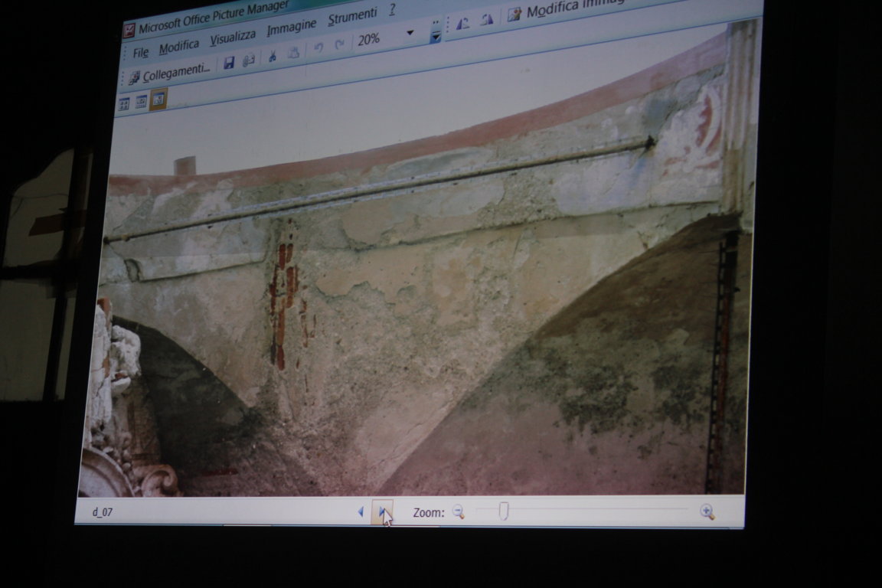Click the zoom in magnifier icon

point(707,511)
